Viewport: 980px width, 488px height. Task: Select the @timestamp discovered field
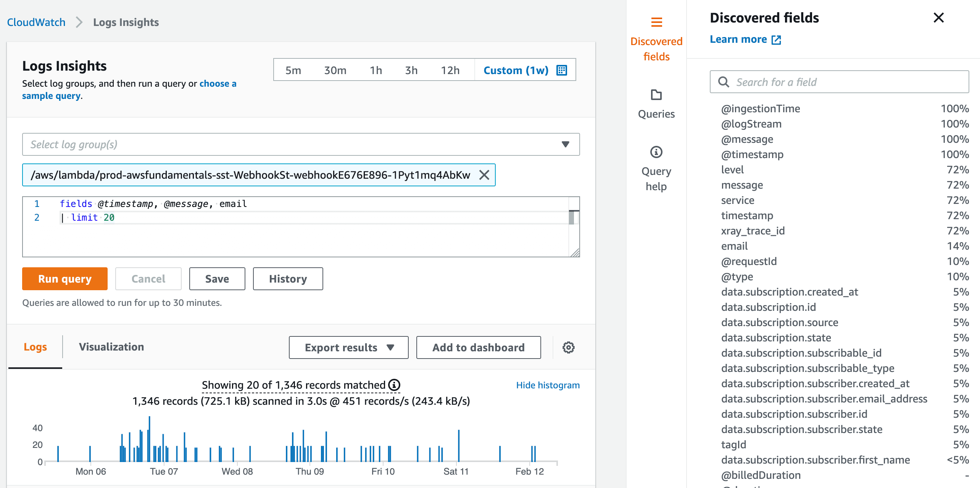pos(752,154)
